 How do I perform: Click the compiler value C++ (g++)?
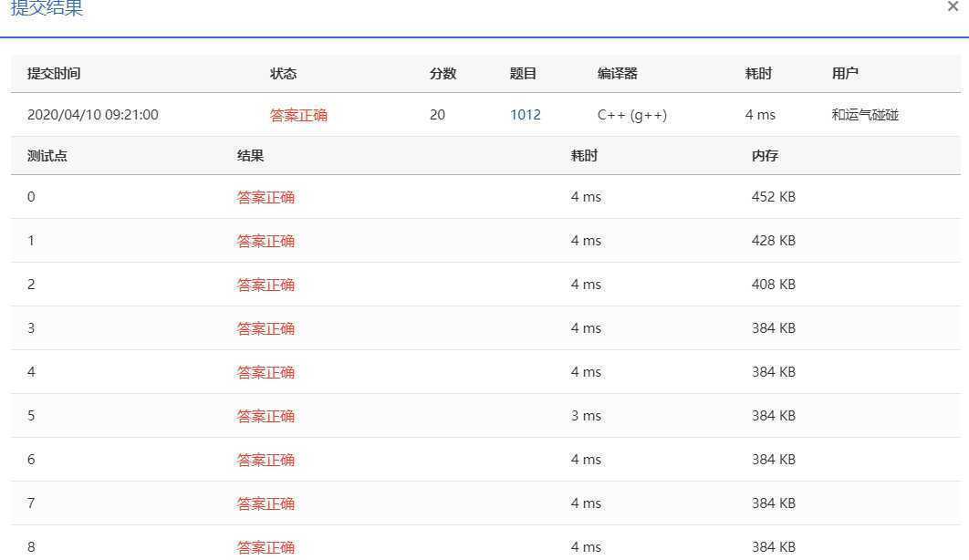pyautogui.click(x=632, y=115)
